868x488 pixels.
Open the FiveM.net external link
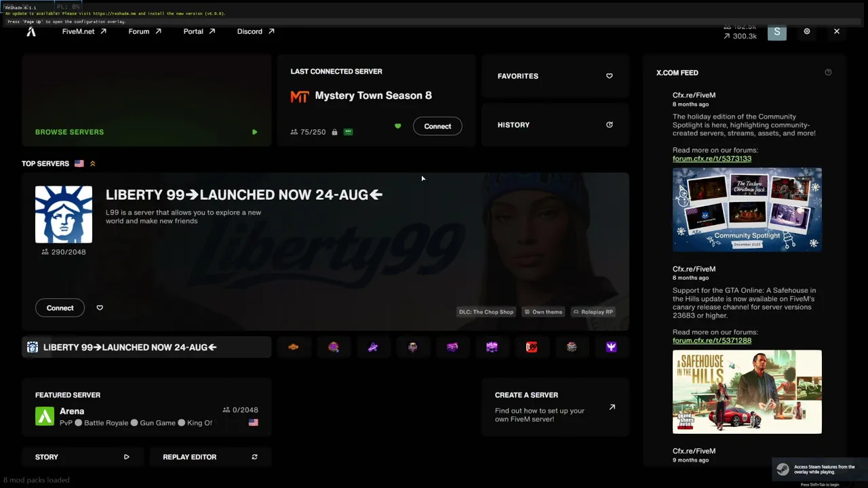click(x=84, y=31)
